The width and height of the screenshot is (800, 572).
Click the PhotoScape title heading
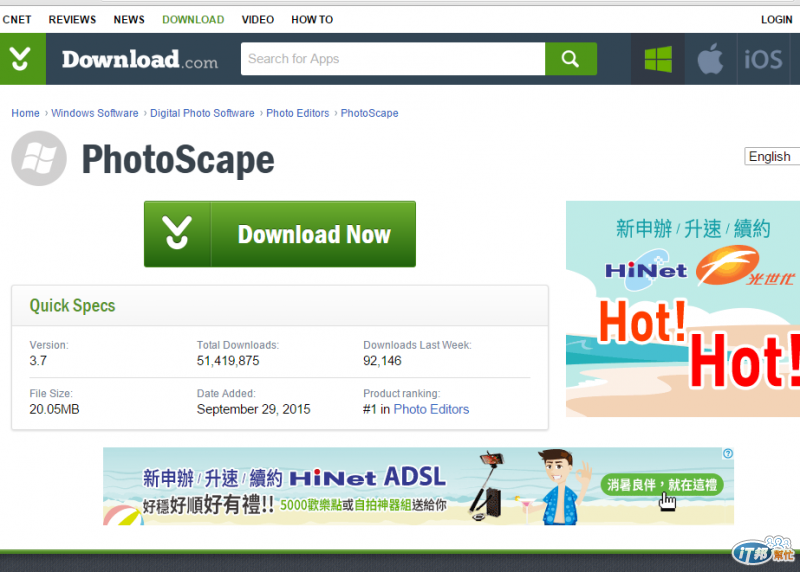click(178, 160)
